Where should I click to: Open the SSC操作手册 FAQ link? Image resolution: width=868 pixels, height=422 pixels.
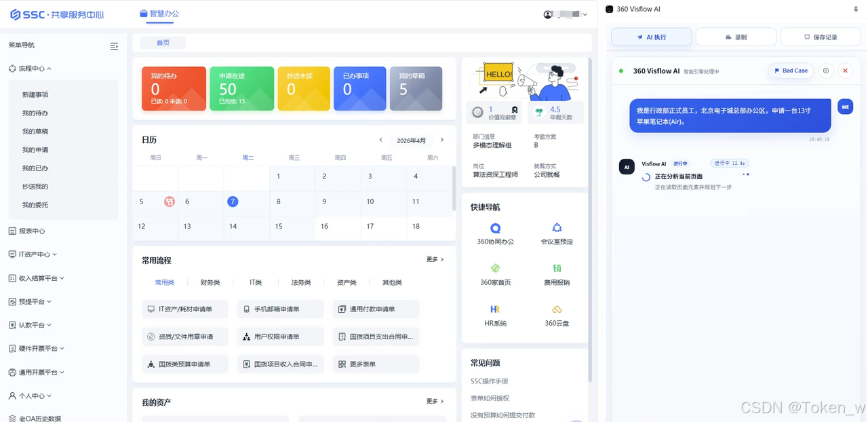(490, 381)
